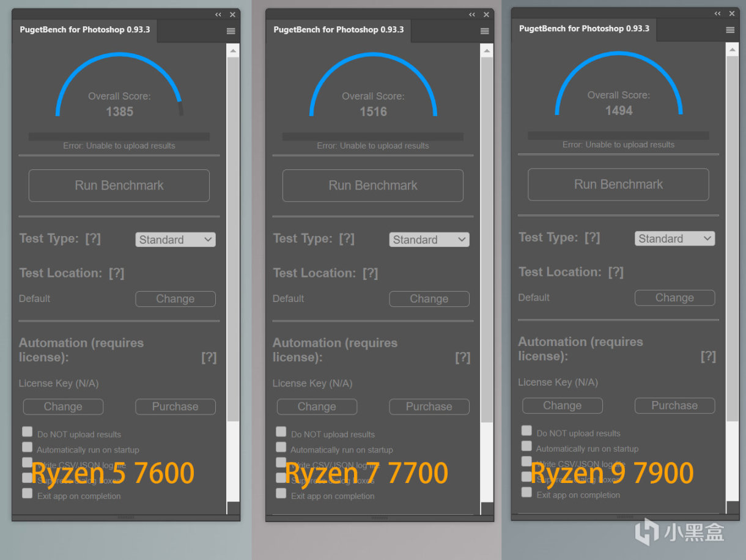The height and width of the screenshot is (560, 746).
Task: Click overall score 1516 text
Action: (373, 111)
